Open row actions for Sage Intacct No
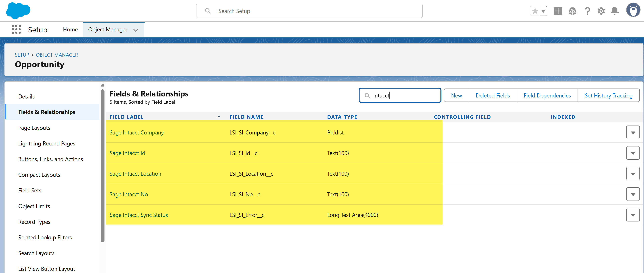 (x=633, y=194)
